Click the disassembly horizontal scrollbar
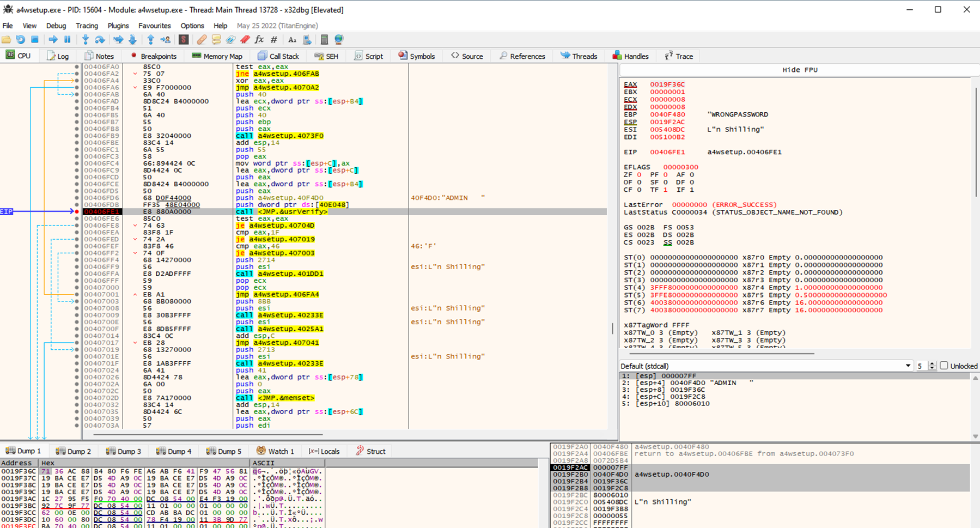This screenshot has width=980, height=528. pyautogui.click(x=207, y=435)
